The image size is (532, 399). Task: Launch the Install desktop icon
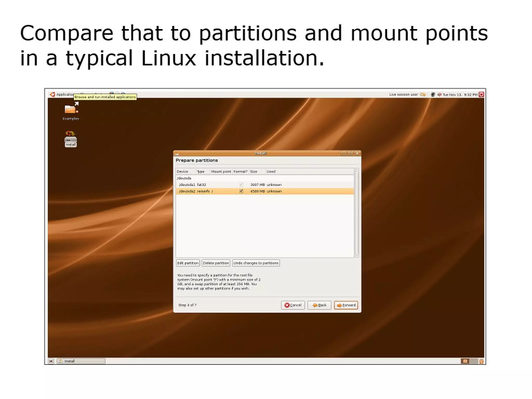(x=70, y=139)
